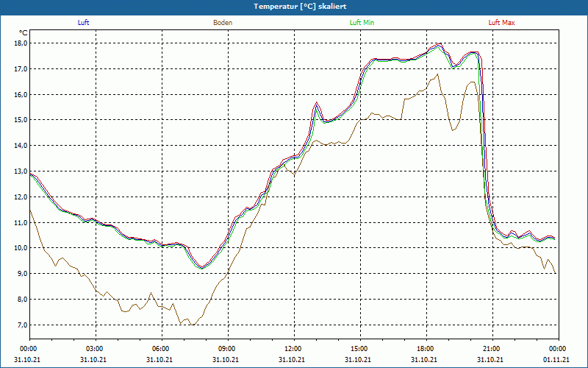Click the 14,0 y-axis label
Image resolution: width=588 pixels, height=368 pixels.
(21, 145)
